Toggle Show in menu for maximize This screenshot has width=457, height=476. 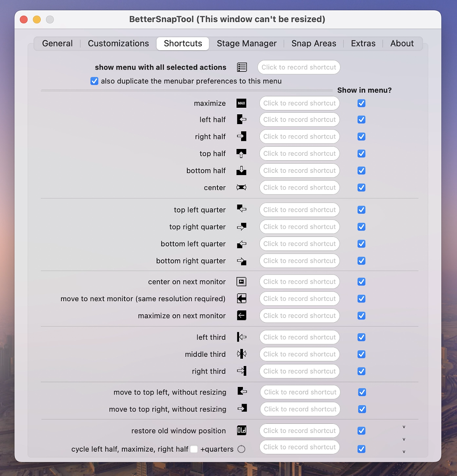coord(361,103)
